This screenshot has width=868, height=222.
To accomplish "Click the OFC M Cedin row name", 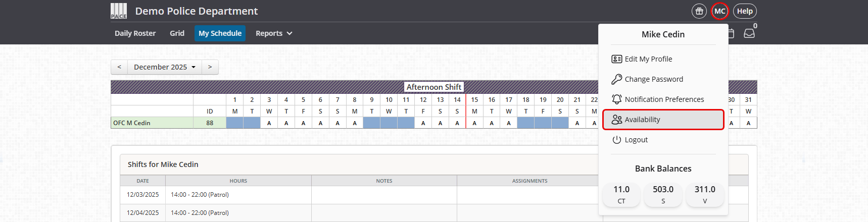I will point(132,123).
